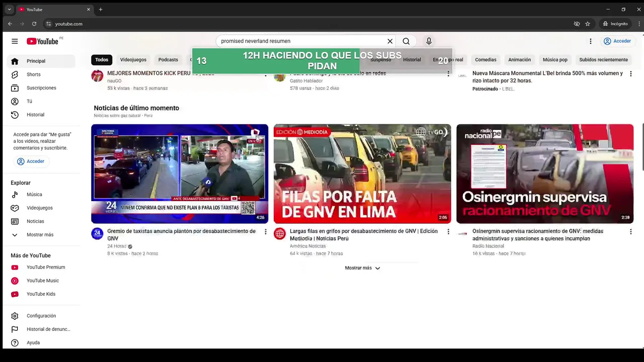Open Noticias under Explorar

tap(41, 221)
